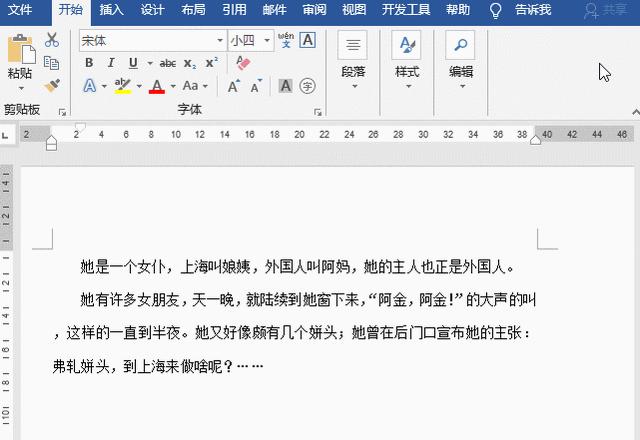This screenshot has height=440, width=640.
Task: Click the tab selector at ruler corner
Action: click(x=5, y=135)
